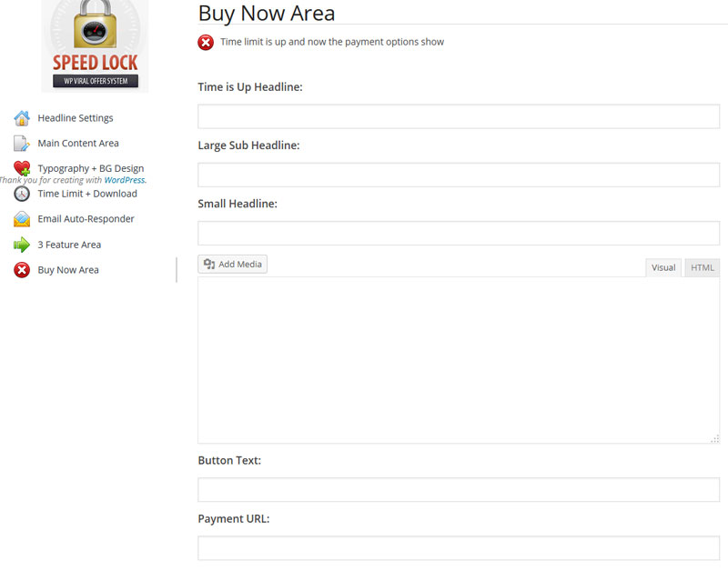Click the 'Time is Up Headline:' label
728x571 pixels.
pyautogui.click(x=250, y=87)
